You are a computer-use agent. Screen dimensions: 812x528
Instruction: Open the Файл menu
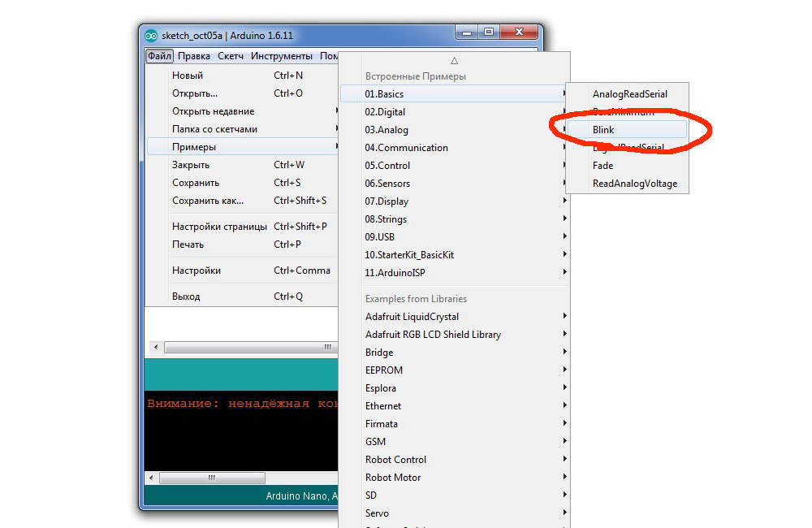coord(159,56)
